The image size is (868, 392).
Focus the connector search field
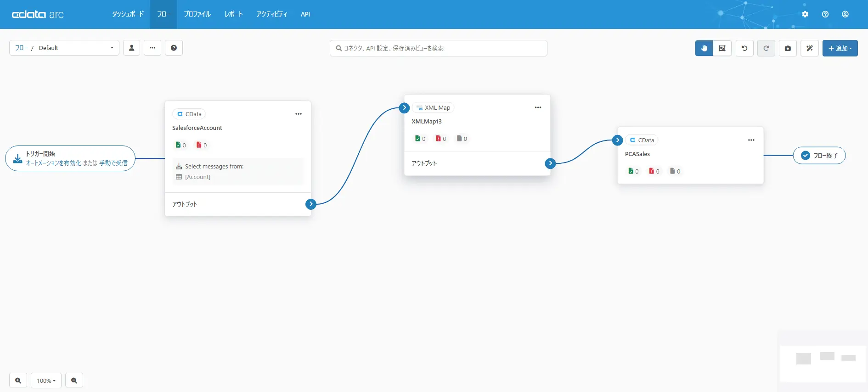(439, 48)
